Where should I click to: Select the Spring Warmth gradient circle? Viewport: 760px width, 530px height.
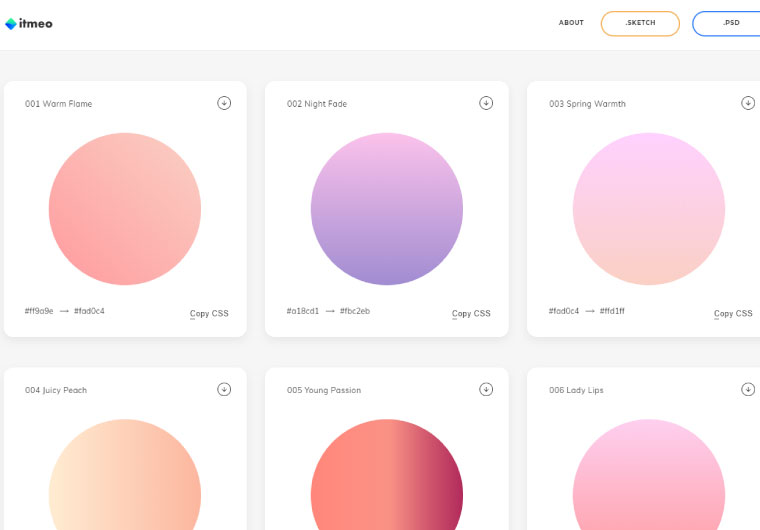[649, 209]
